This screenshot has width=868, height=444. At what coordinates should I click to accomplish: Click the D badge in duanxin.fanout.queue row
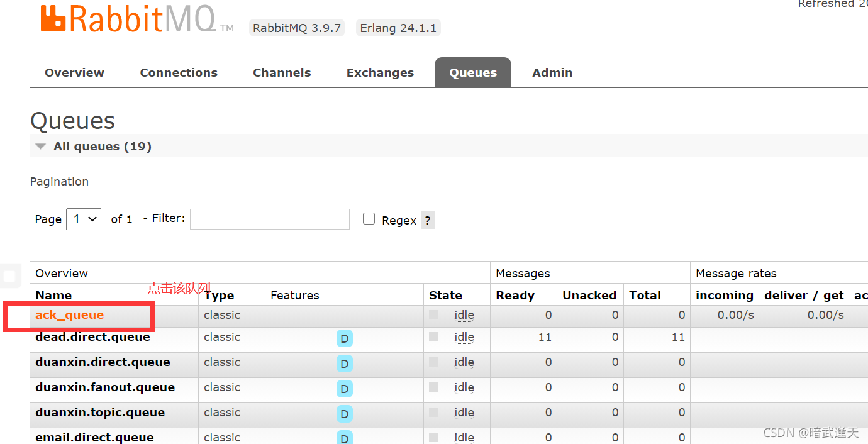(x=344, y=389)
